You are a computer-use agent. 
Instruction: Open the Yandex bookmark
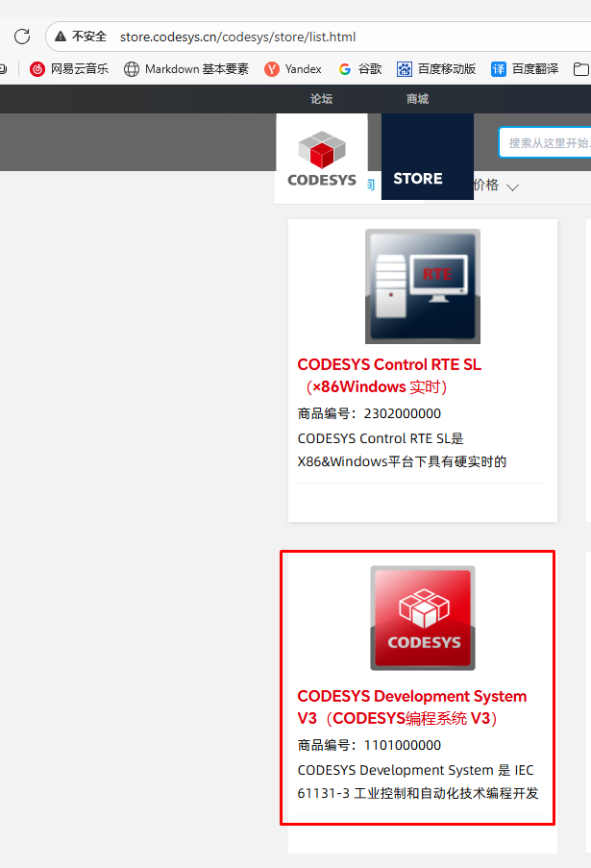(293, 69)
